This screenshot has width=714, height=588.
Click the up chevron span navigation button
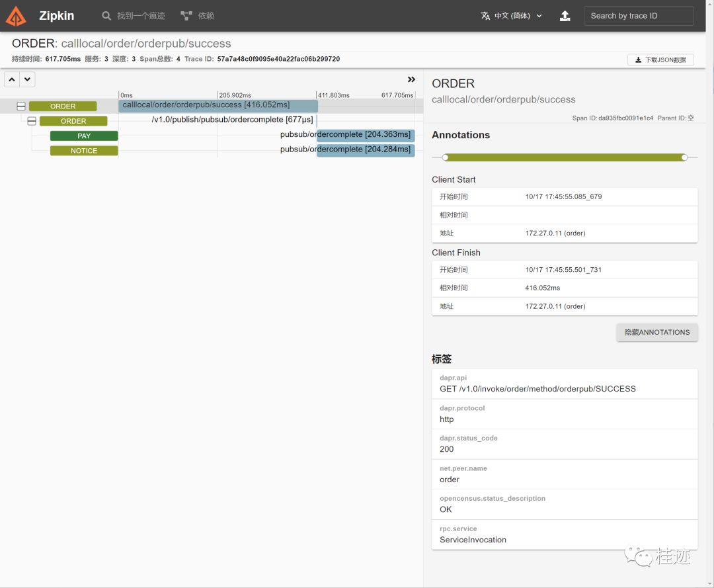coord(12,79)
